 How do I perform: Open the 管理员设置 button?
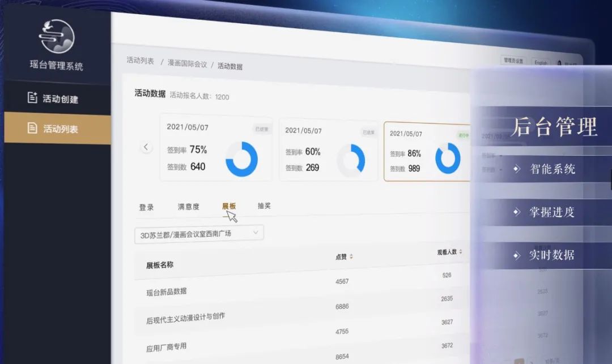coord(513,61)
